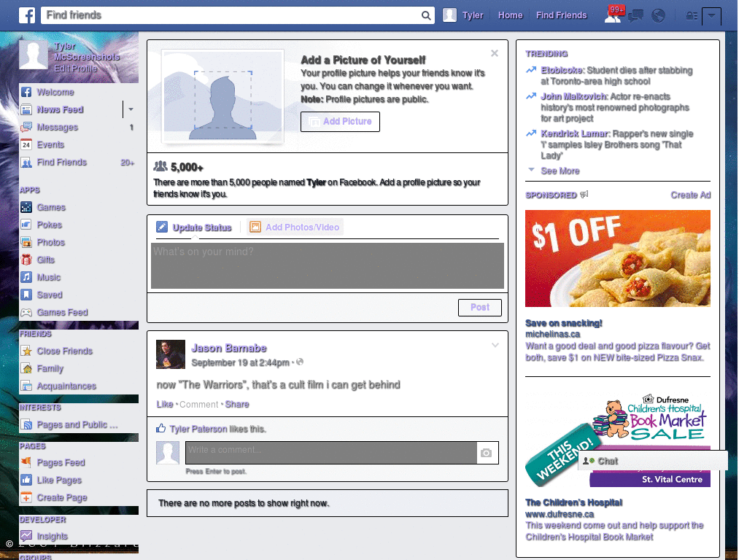The width and height of the screenshot is (747, 560).
Task: Open the notifications globe icon
Action: (659, 16)
